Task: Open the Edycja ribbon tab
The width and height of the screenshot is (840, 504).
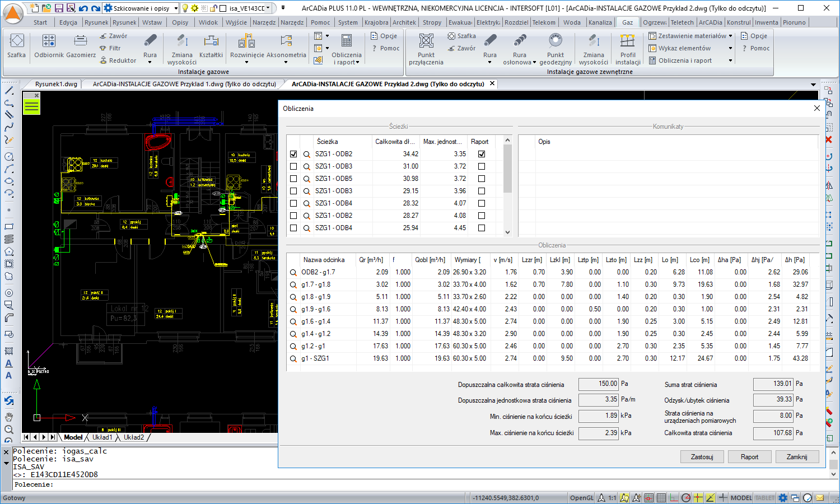Action: 68,22
